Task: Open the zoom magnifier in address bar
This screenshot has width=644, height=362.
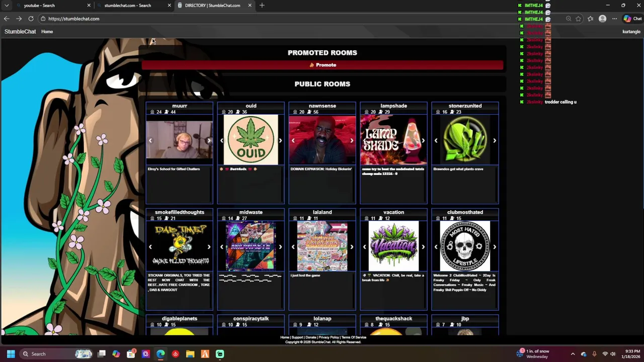Action: coord(569,19)
